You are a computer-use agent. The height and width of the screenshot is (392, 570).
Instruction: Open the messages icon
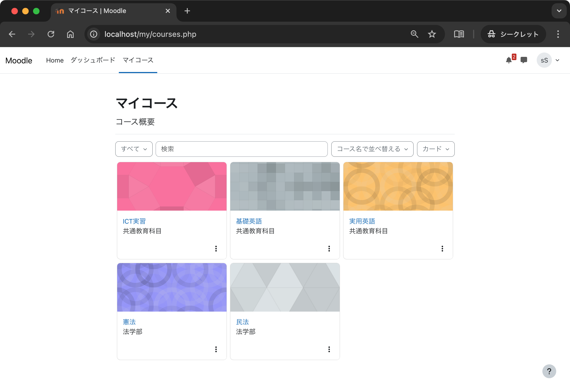tap(524, 60)
